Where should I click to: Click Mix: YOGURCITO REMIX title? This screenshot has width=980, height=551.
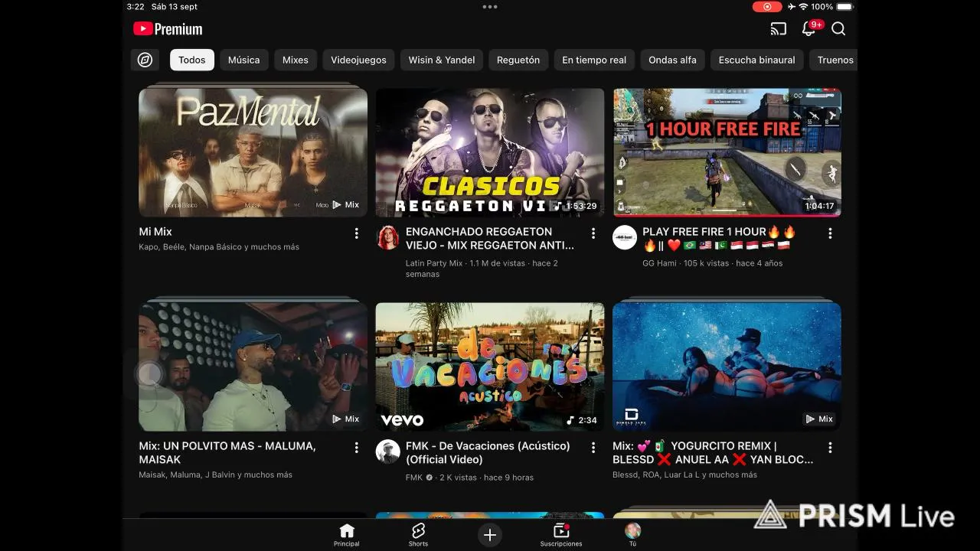(x=713, y=452)
